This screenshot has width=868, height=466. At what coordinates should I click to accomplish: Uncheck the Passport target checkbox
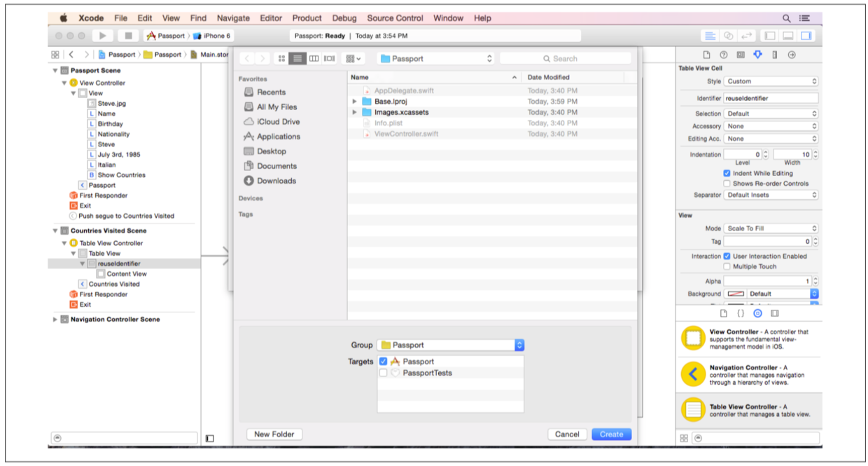(383, 362)
